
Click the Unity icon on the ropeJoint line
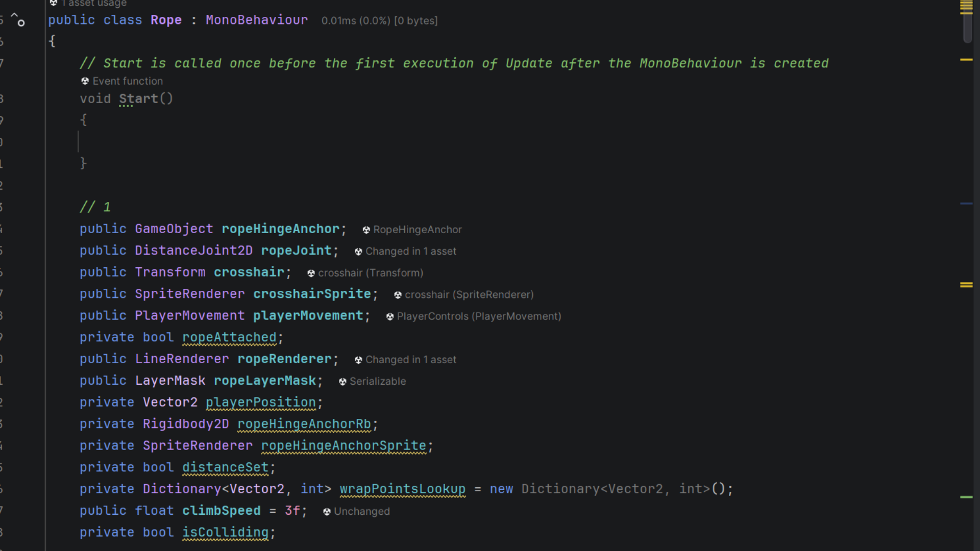click(358, 252)
